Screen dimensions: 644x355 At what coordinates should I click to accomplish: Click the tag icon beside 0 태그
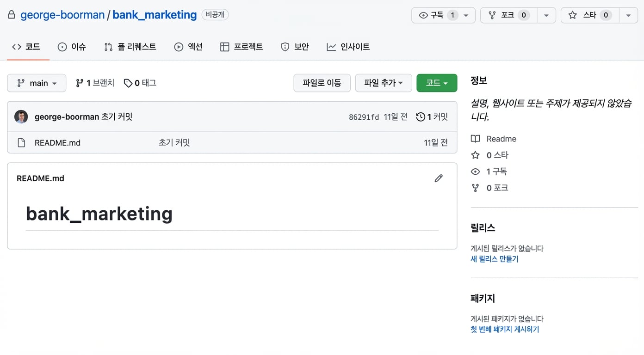tap(128, 83)
